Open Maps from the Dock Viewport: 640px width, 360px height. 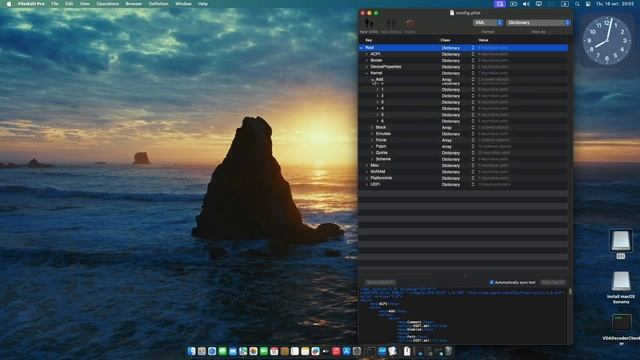[x=243, y=351]
